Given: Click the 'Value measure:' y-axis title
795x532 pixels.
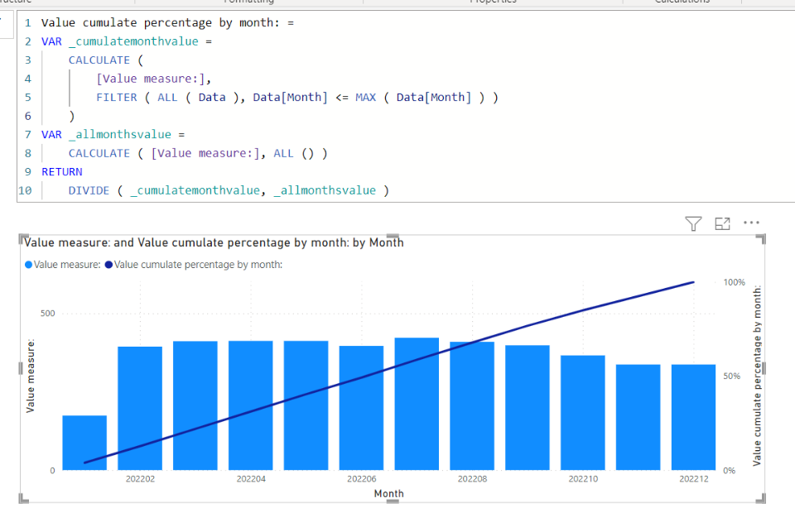Looking at the screenshot, I should pyautogui.click(x=31, y=376).
